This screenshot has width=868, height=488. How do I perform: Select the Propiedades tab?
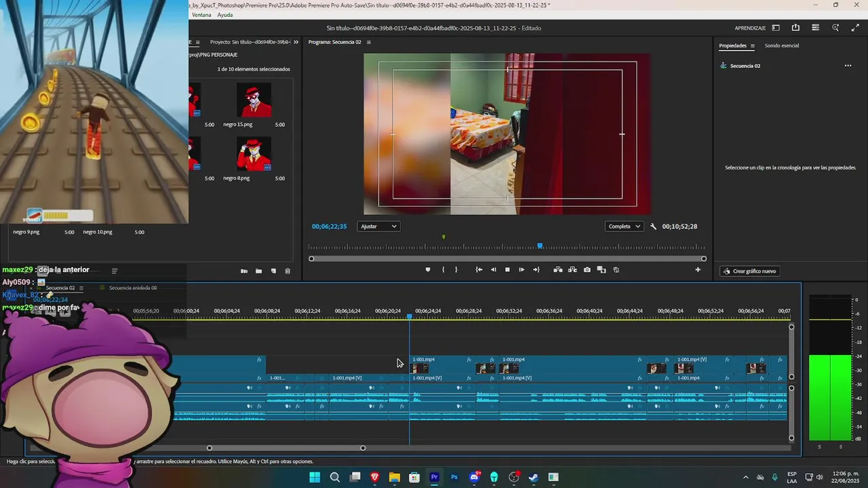coord(732,45)
